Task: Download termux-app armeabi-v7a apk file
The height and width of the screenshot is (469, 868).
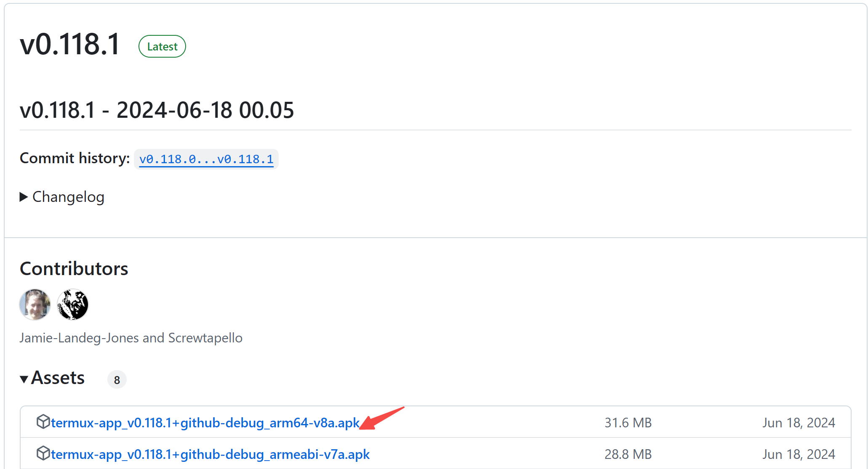Action: 210,454
